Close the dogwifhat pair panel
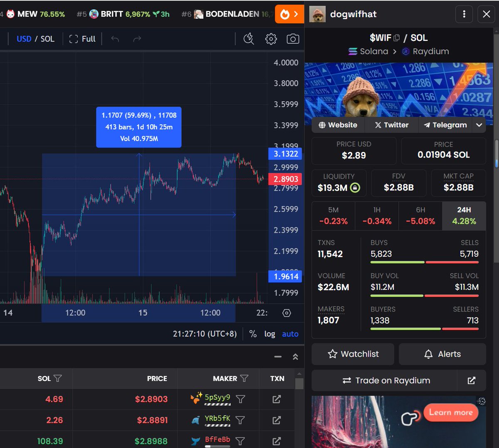 [487, 14]
